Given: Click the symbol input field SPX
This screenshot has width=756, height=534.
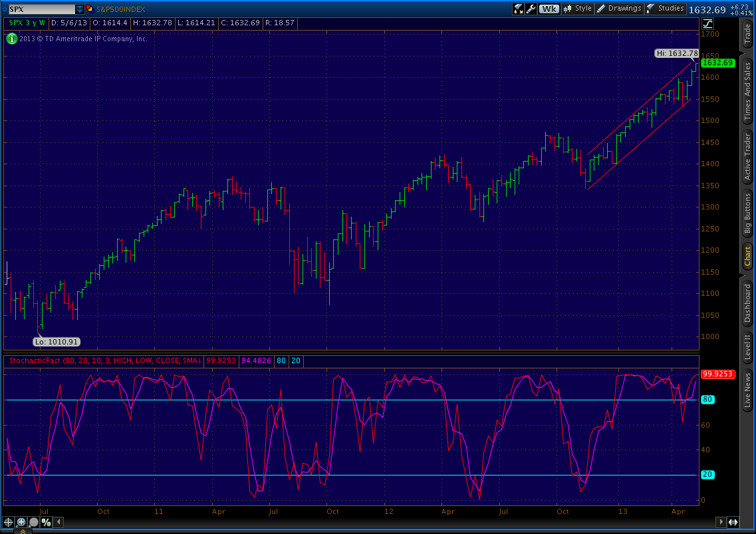Looking at the screenshot, I should click(41, 9).
